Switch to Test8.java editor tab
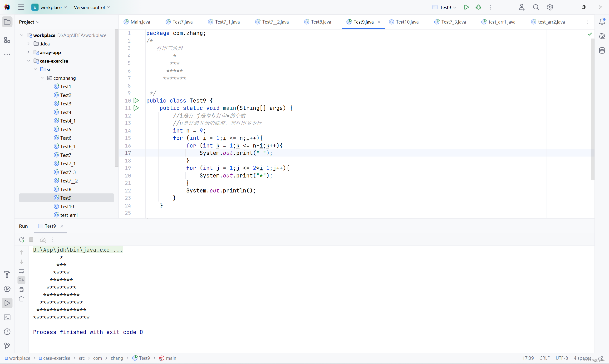This screenshot has width=609, height=364. [x=318, y=22]
